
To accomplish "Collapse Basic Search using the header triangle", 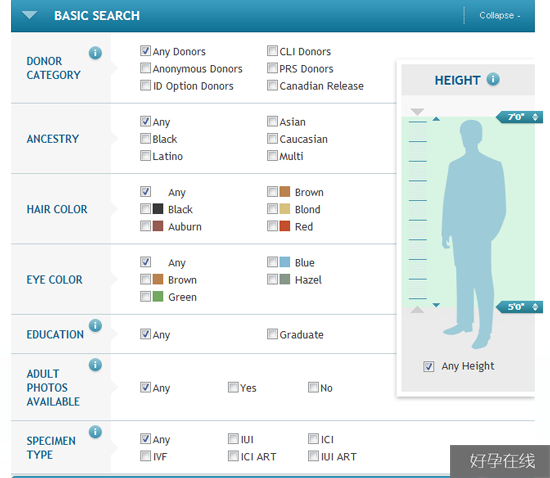I will (x=29, y=15).
